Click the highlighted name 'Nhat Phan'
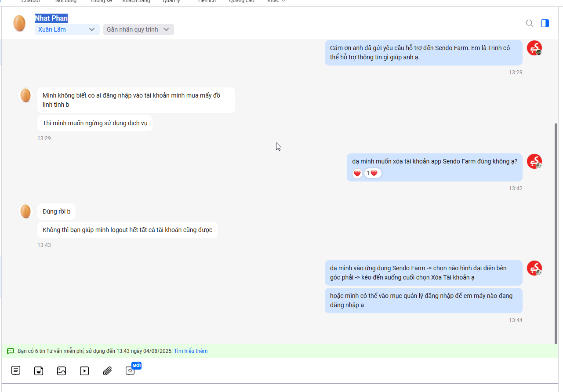The width and height of the screenshot is (563, 392). pos(51,18)
